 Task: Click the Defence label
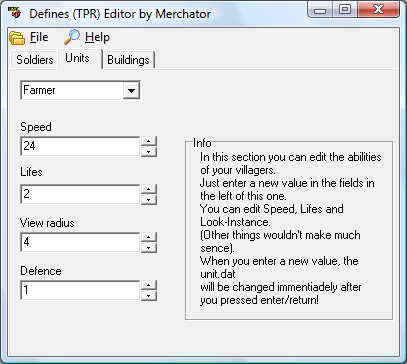41,271
